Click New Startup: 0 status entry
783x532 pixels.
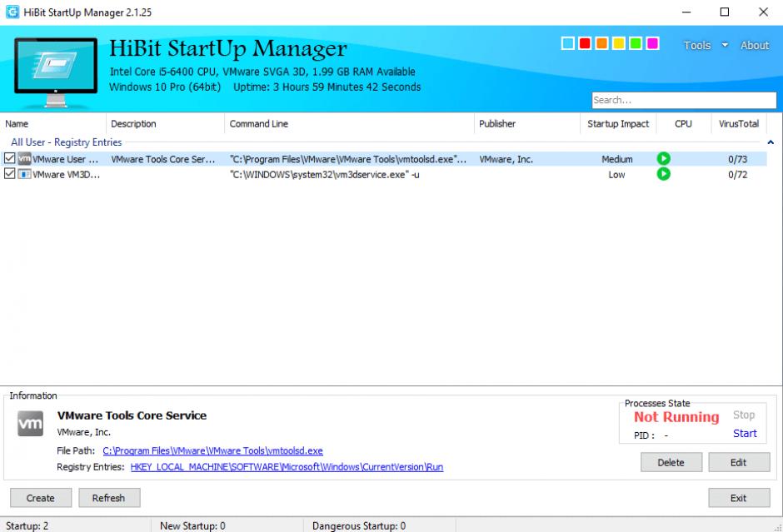click(x=192, y=526)
